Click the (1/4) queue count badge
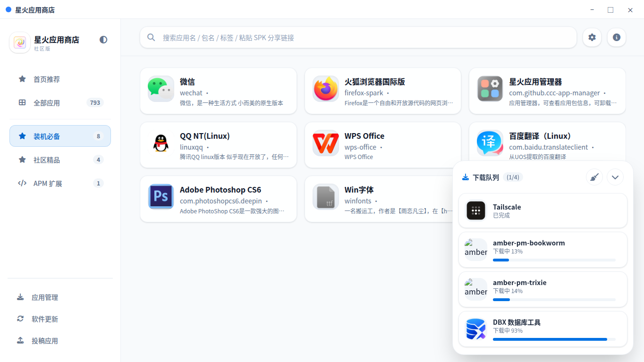Viewport: 644px width, 362px height. 513,177
